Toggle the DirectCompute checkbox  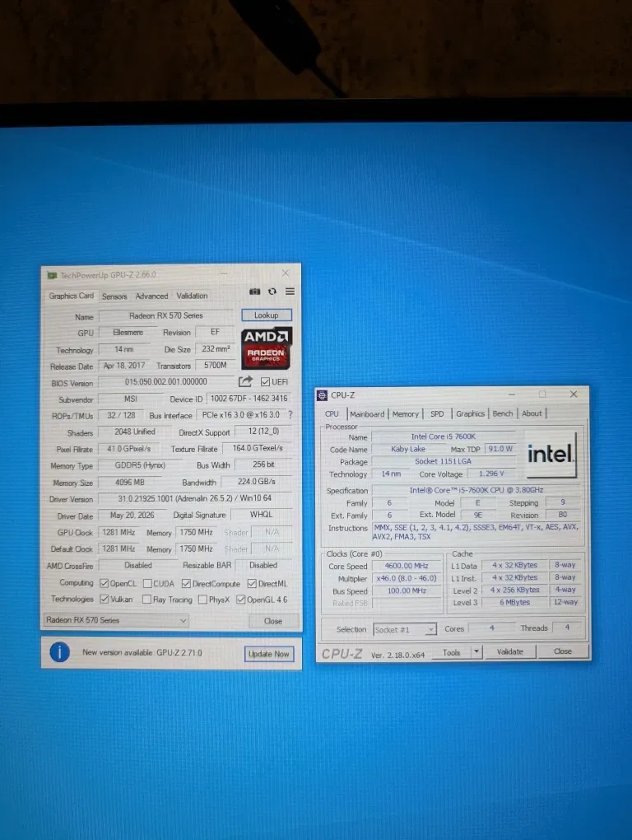point(186,583)
